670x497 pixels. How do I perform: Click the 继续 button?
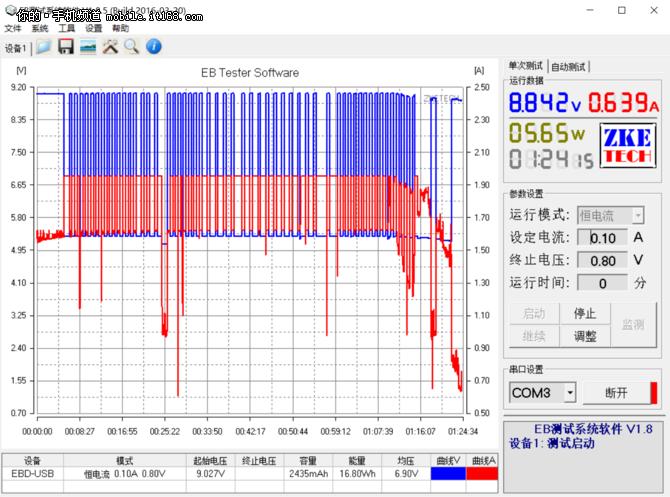coord(534,336)
